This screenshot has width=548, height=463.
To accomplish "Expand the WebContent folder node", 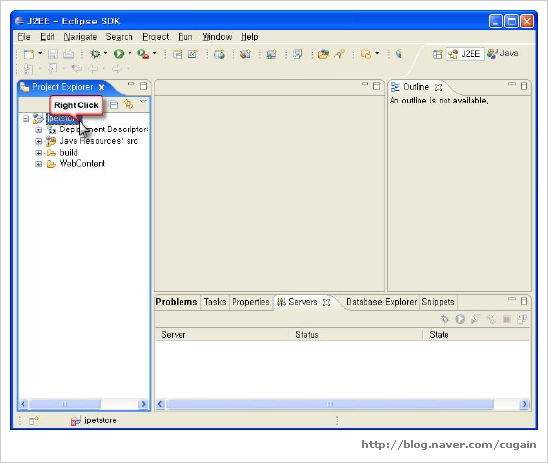I will point(38,164).
